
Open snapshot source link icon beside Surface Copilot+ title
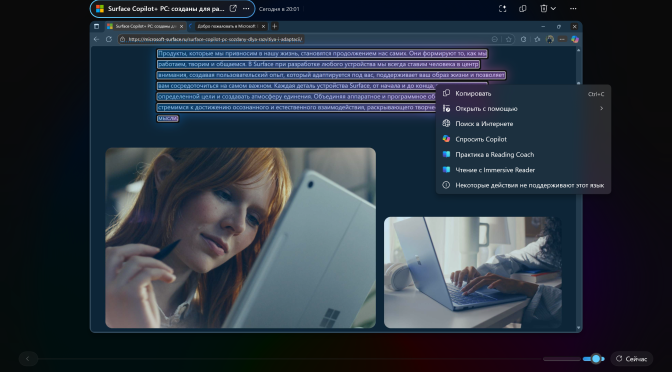click(233, 9)
